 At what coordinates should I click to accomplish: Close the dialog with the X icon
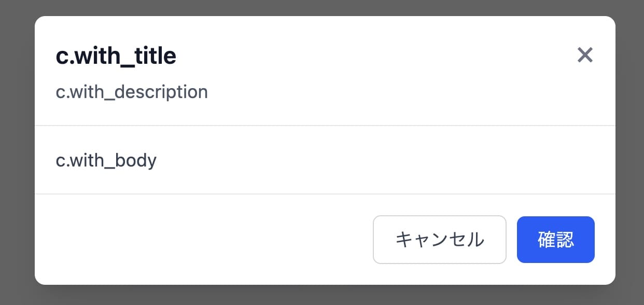pos(585,55)
